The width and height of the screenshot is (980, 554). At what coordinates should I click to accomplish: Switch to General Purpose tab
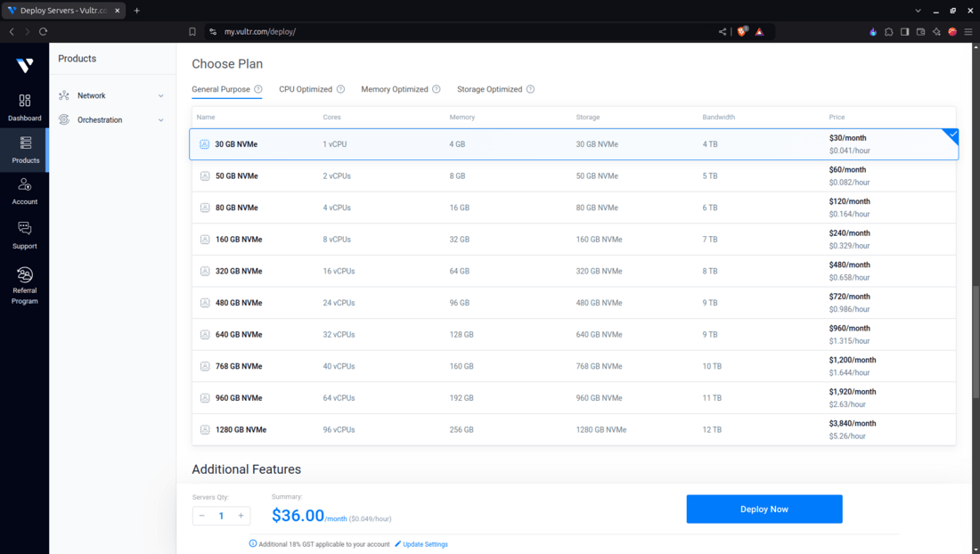pyautogui.click(x=221, y=89)
